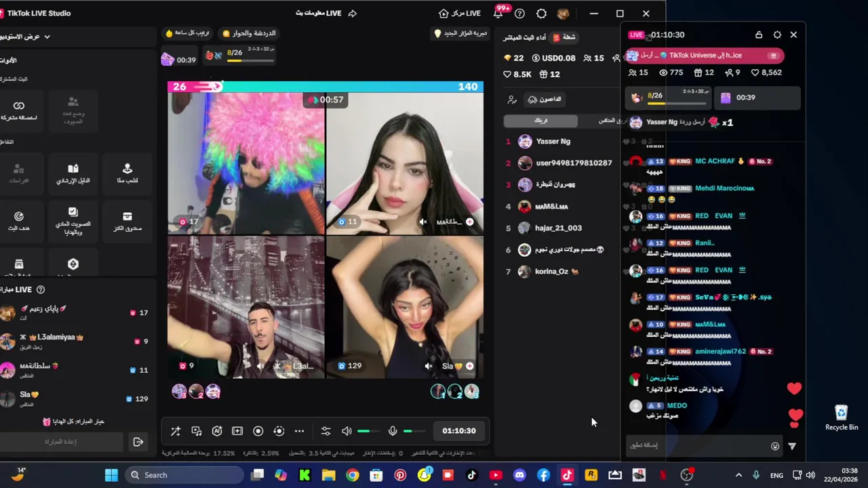Viewport: 868px width, 488px height.
Task: Click the TikTok Universe gift banner
Action: pyautogui.click(x=704, y=56)
